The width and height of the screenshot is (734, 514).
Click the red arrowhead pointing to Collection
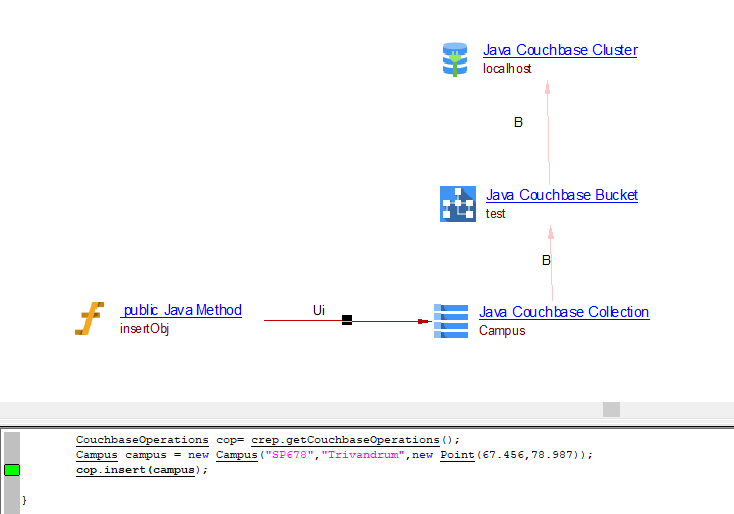tap(423, 321)
